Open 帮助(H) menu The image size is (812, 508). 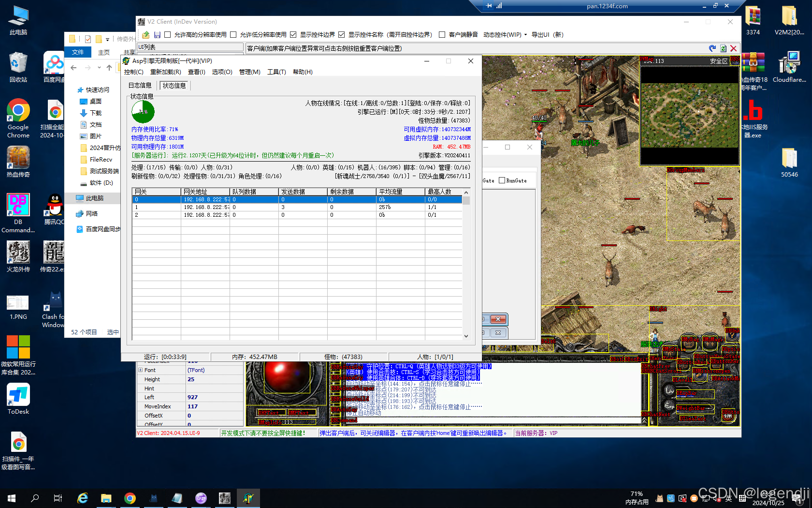[303, 72]
